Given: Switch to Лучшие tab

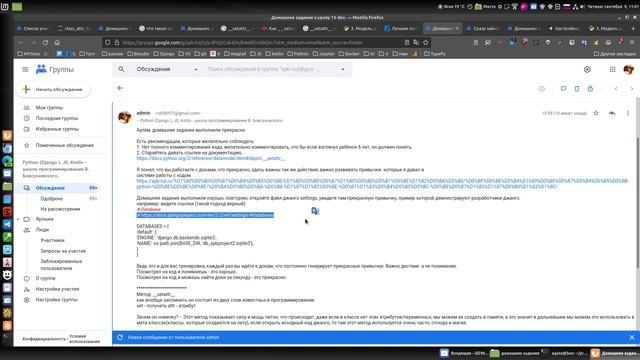Looking at the screenshot, I should click(x=401, y=29).
